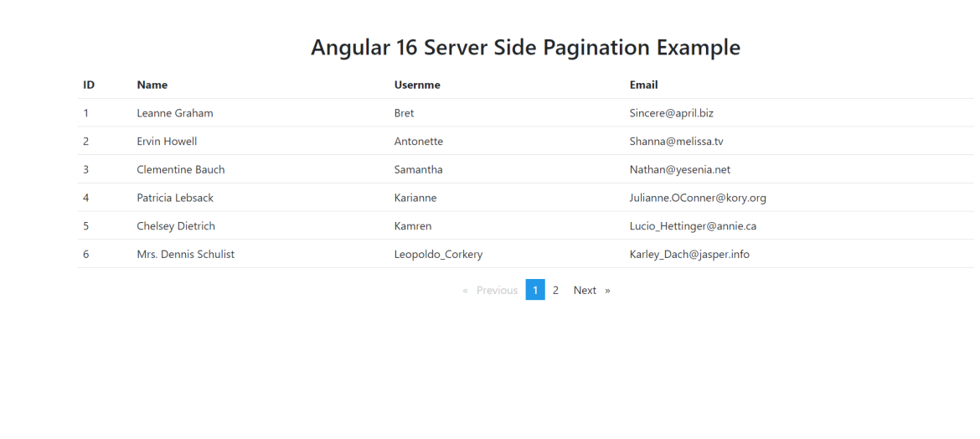Click the Antonette username cell

[418, 142]
